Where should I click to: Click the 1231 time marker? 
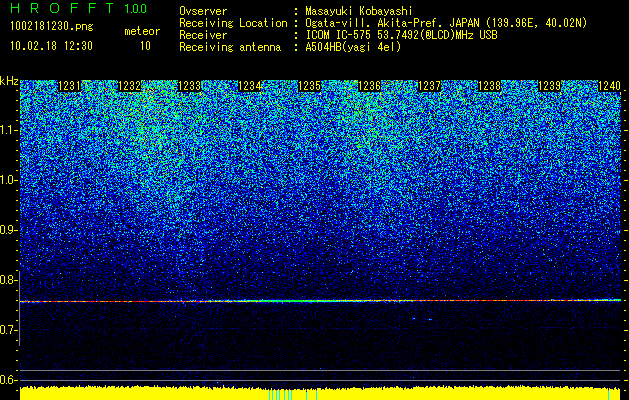(69, 86)
